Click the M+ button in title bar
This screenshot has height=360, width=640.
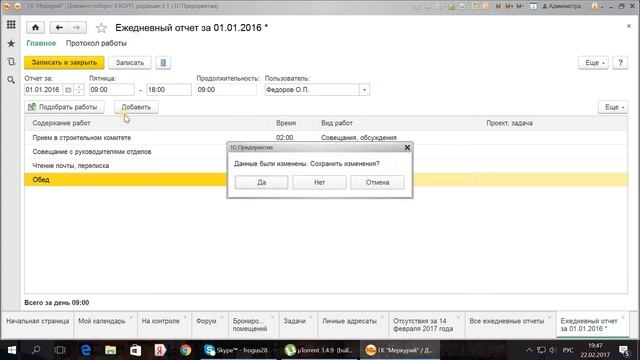point(509,6)
